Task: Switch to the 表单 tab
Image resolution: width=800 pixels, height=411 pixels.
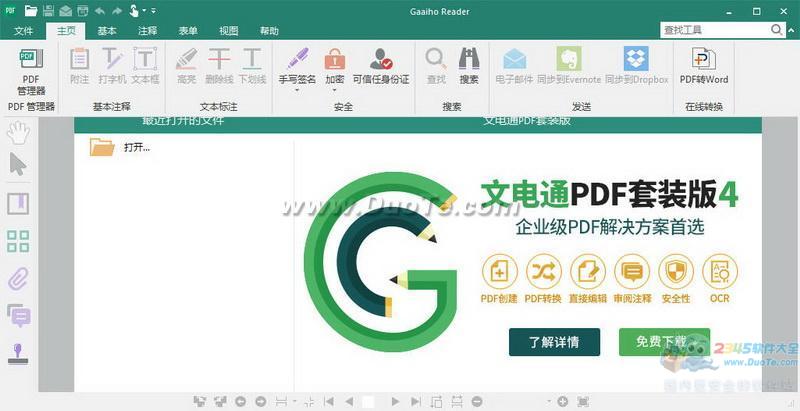Action: click(188, 31)
